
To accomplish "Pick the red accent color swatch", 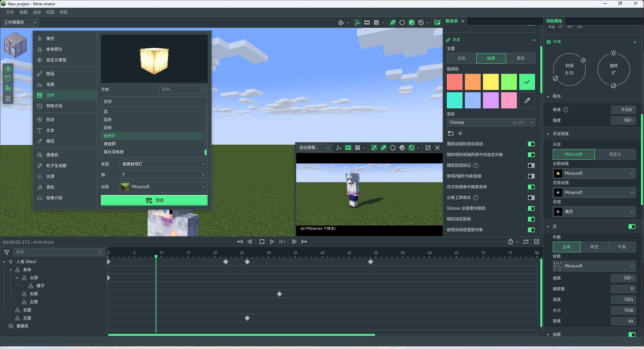I will tap(454, 82).
